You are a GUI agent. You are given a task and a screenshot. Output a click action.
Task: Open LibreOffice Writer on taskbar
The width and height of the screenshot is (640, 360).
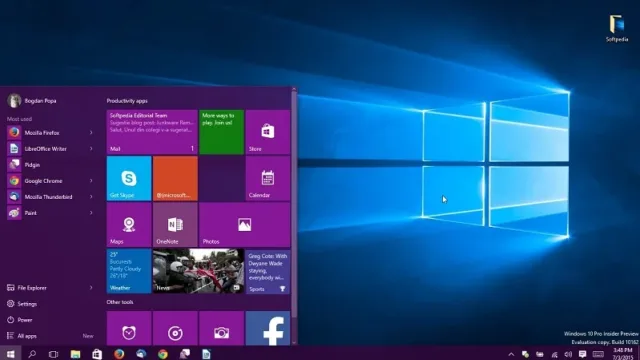pos(207,354)
